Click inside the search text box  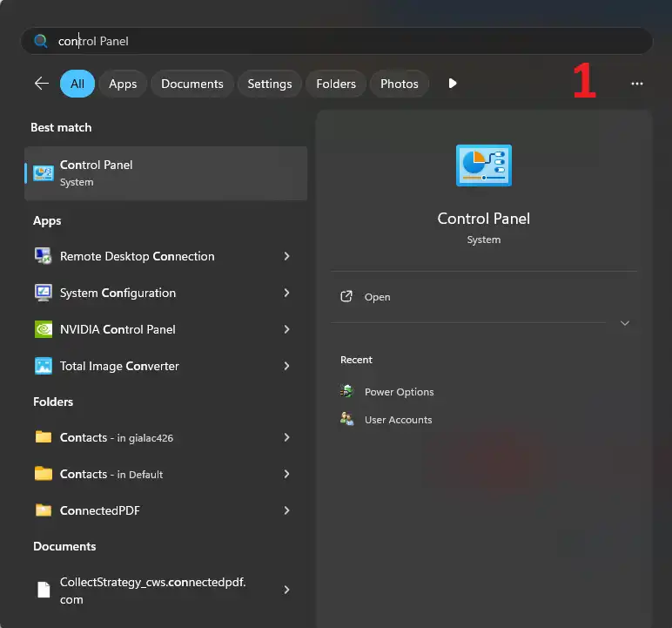point(348,41)
